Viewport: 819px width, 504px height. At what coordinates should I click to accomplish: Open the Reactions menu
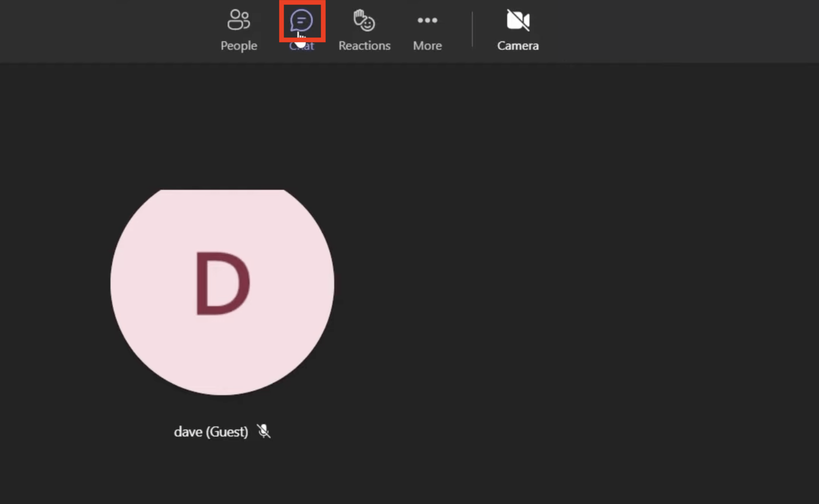click(364, 30)
